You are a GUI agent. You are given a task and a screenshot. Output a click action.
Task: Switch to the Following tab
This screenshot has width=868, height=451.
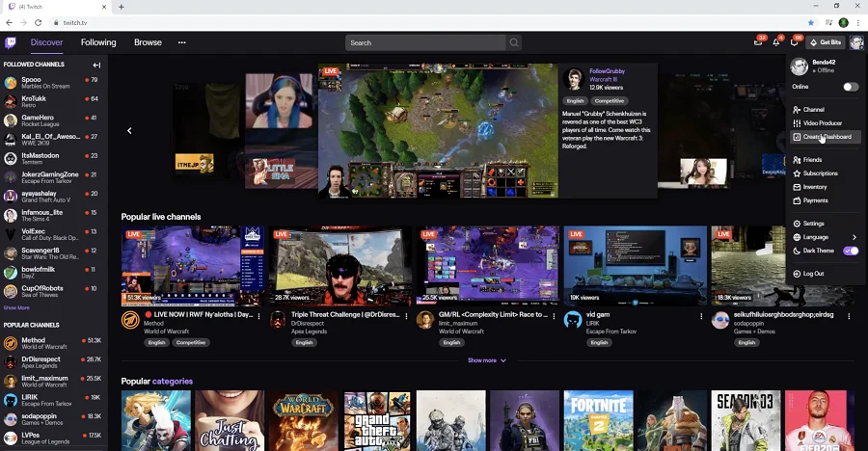pyautogui.click(x=98, y=42)
